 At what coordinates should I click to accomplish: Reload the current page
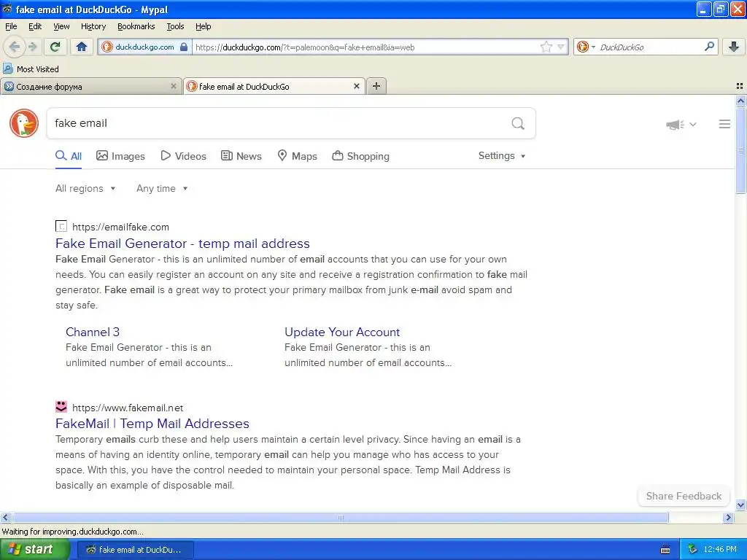[x=55, y=47]
